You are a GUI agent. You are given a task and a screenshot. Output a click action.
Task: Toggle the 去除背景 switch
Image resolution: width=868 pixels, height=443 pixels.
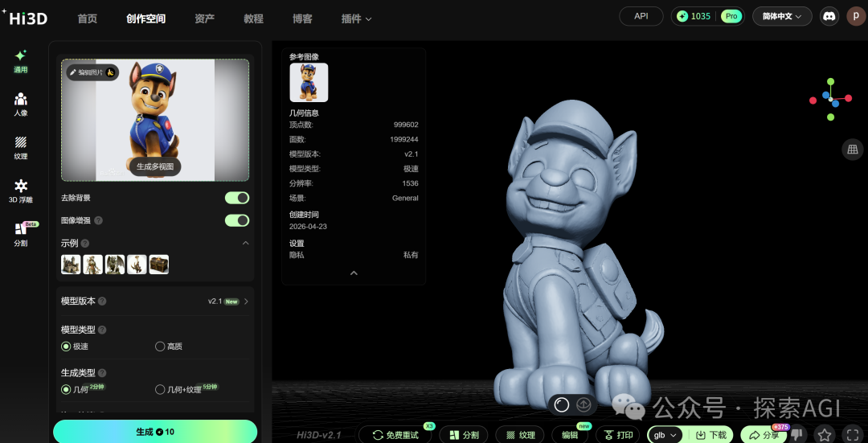pyautogui.click(x=237, y=198)
